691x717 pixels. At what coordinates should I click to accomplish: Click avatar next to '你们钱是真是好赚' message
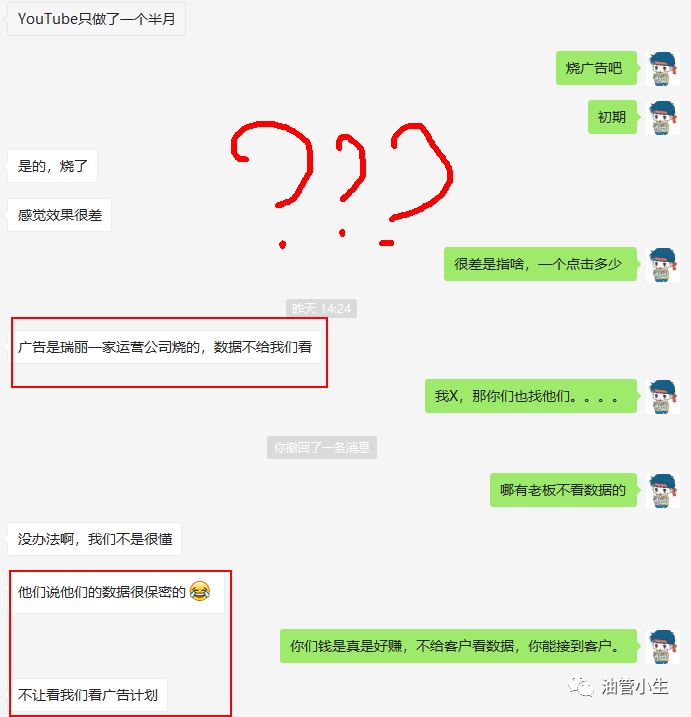click(663, 647)
